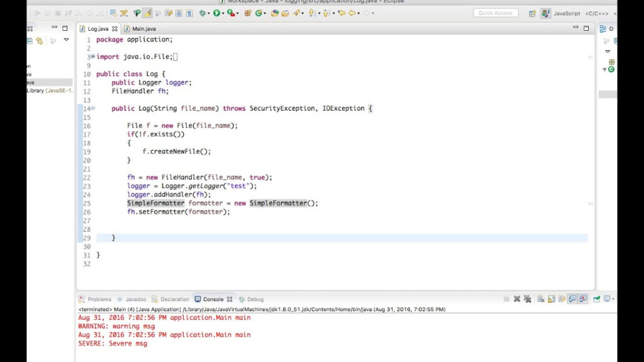Expand folded imports on line 3
The image size is (644, 362).
pyautogui.click(x=93, y=56)
